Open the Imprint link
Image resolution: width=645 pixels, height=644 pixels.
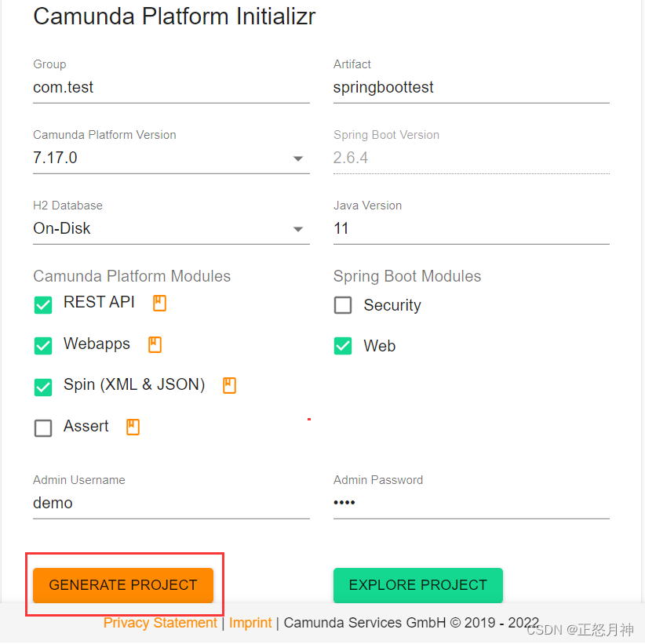pyautogui.click(x=250, y=622)
